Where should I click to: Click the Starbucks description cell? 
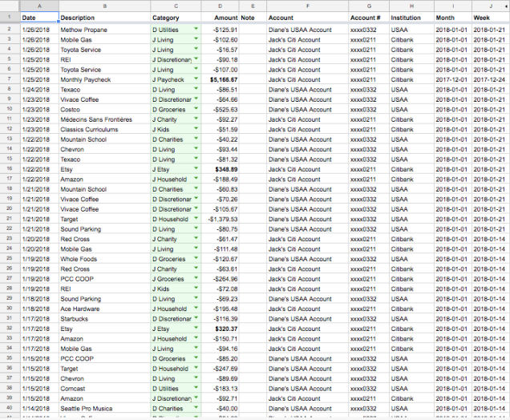click(105, 319)
